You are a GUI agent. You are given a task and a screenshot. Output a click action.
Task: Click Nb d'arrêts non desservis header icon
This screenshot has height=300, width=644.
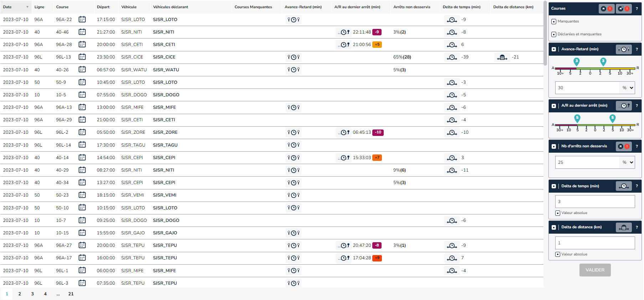624,146
